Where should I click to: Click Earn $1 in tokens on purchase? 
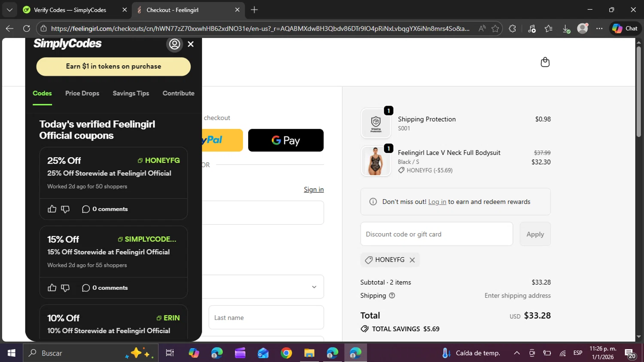point(113,67)
